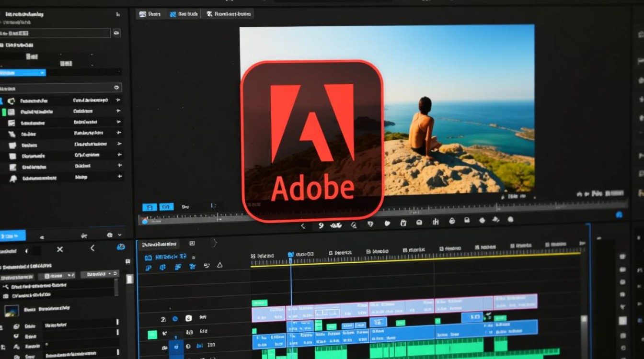The image size is (644, 359).
Task: Select the leftmost tab above the preview monitor
Action: click(149, 14)
